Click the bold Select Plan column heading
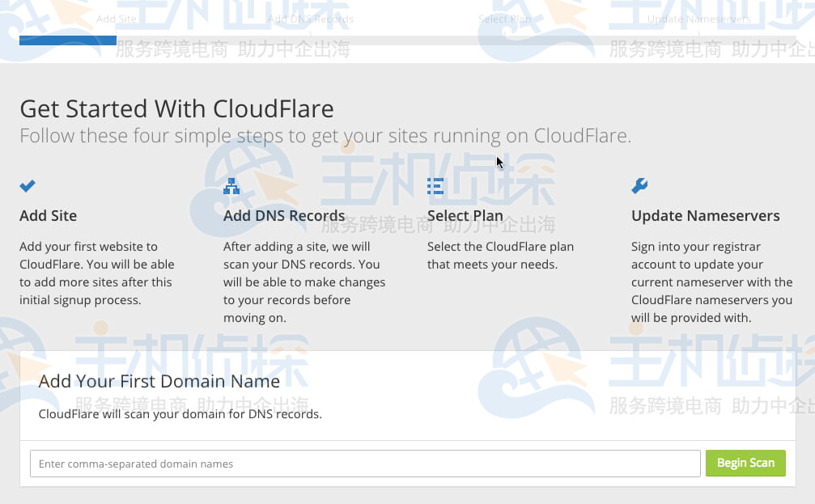 click(465, 216)
